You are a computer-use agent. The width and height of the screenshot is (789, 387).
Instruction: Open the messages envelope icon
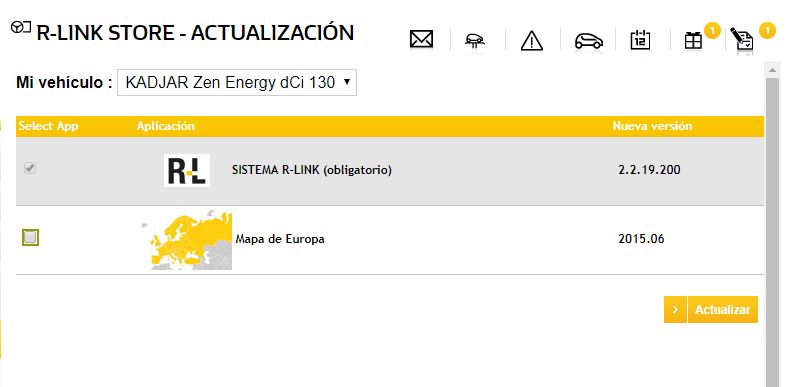pos(421,39)
